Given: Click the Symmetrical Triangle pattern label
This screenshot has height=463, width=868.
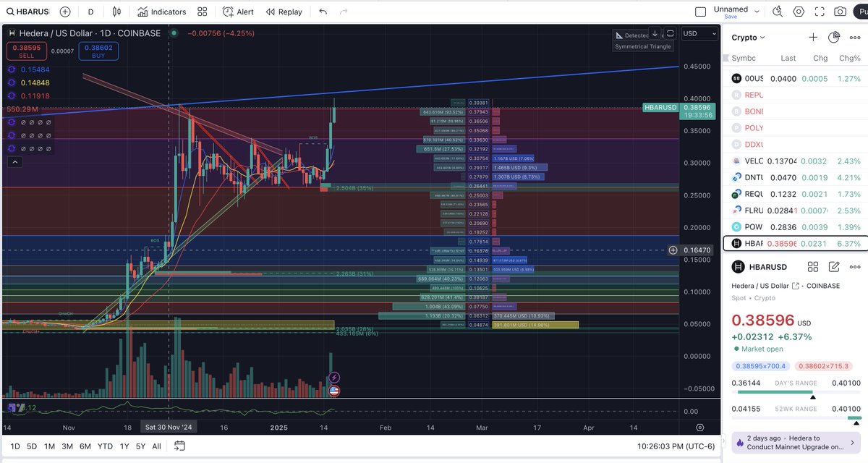Looking at the screenshot, I should pyautogui.click(x=643, y=46).
